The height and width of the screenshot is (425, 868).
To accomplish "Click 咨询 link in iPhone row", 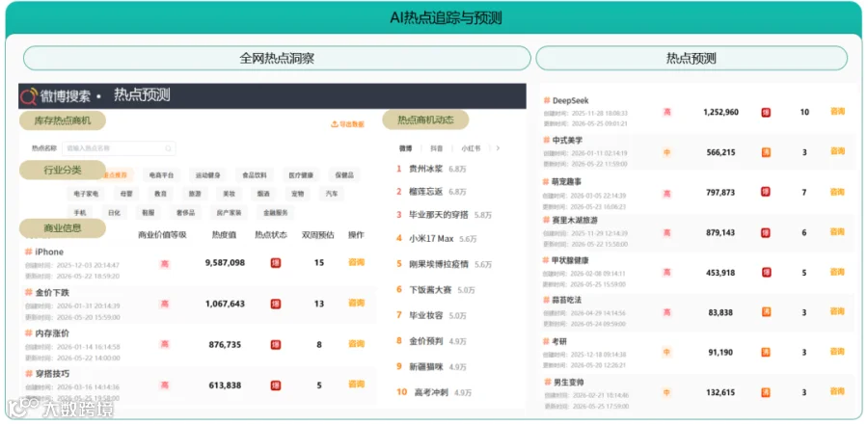I will coord(356,262).
